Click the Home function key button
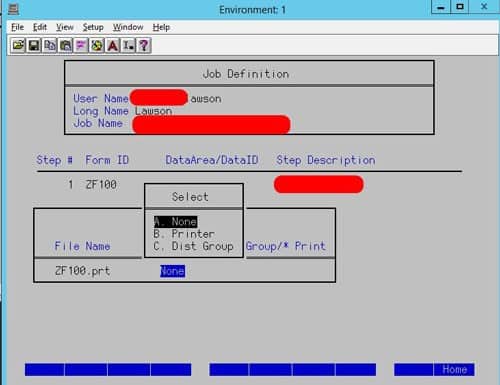500x385 pixels. [454, 369]
